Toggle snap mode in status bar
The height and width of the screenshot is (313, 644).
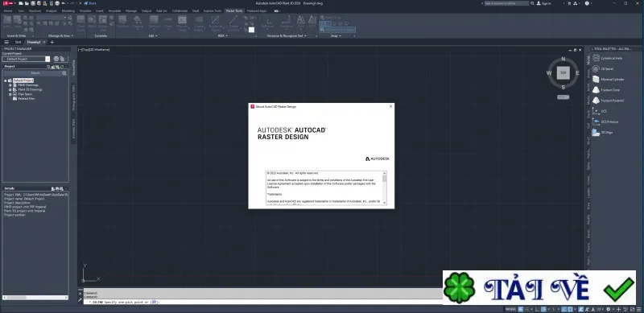click(x=526, y=309)
